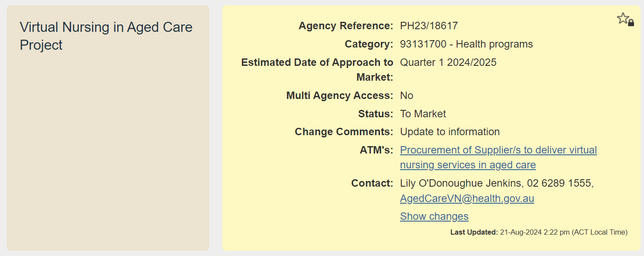Screen dimensions: 644x256
Task: Click the Multi Agency Access value No
Action: pyautogui.click(x=407, y=96)
